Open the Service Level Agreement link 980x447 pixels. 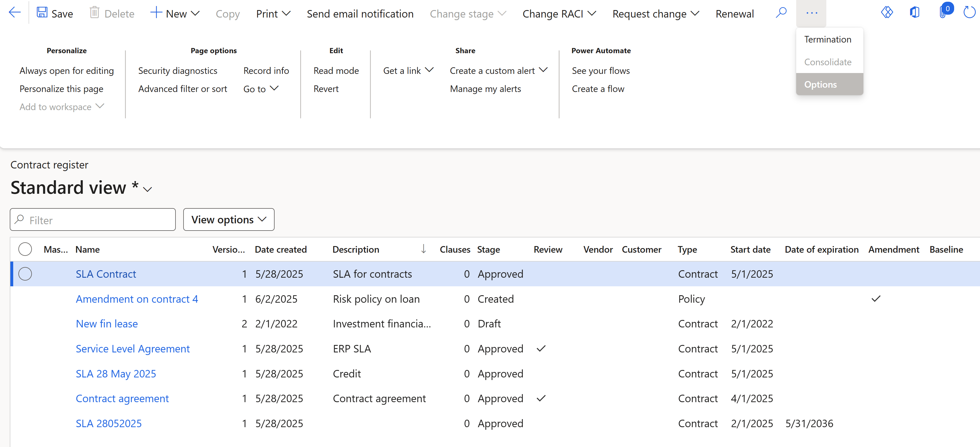(133, 349)
